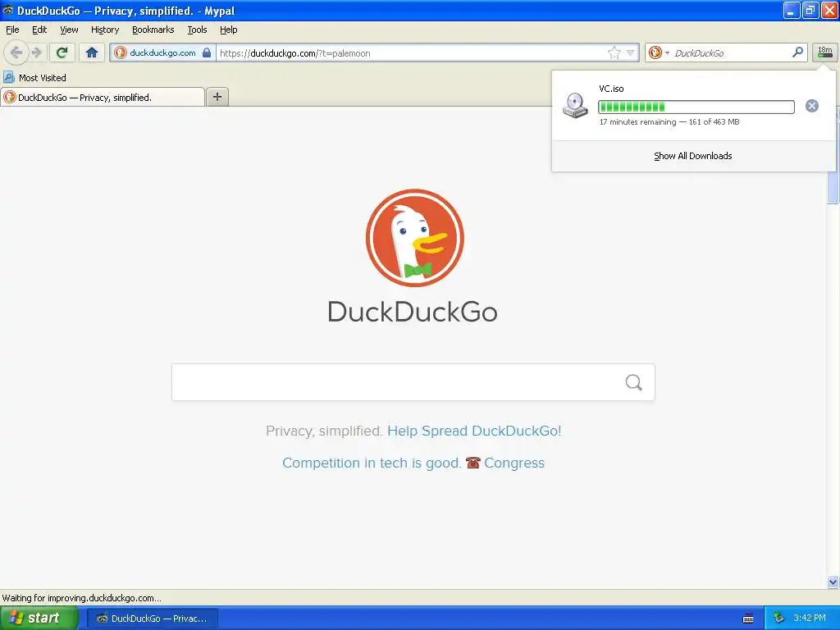Click the '17 minutes remaining — 161 of 463 MB' text

(x=669, y=122)
